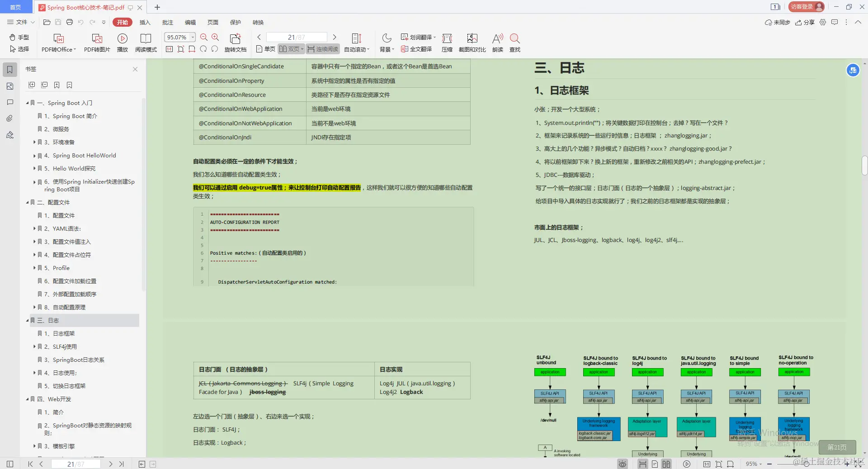Open the zoom percentage dropdown 95.07%
The image size is (868, 469).
pos(193,37)
